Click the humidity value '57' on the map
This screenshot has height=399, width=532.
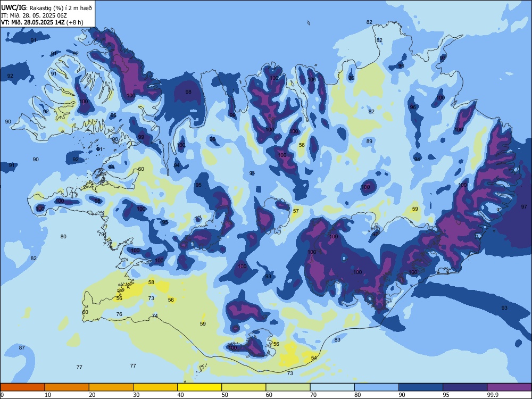[296, 211]
